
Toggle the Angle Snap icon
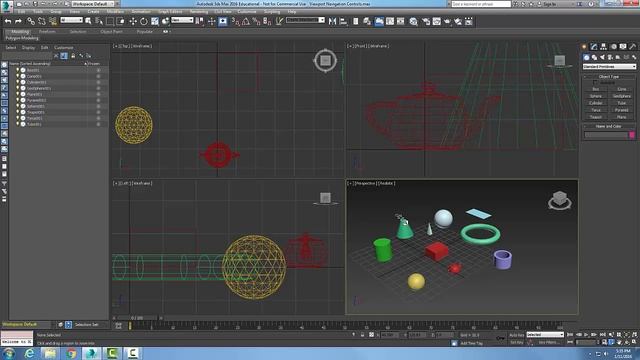pyautogui.click(x=246, y=21)
